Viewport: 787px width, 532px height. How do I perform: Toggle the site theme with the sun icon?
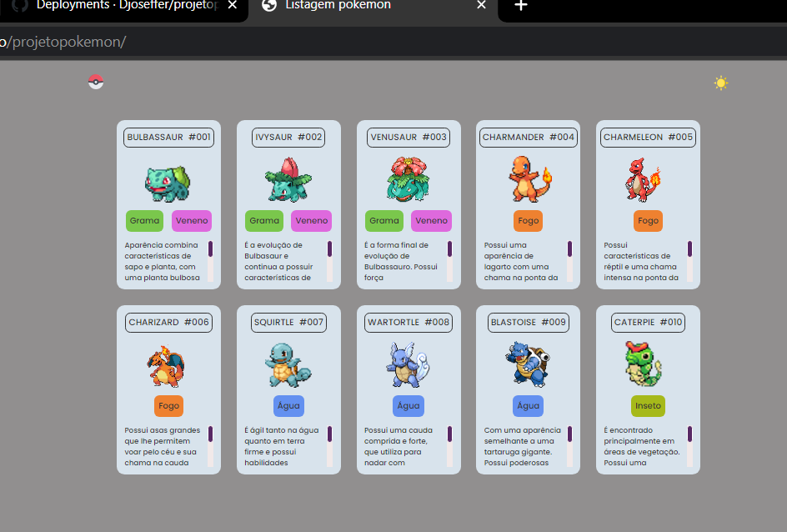[720, 83]
